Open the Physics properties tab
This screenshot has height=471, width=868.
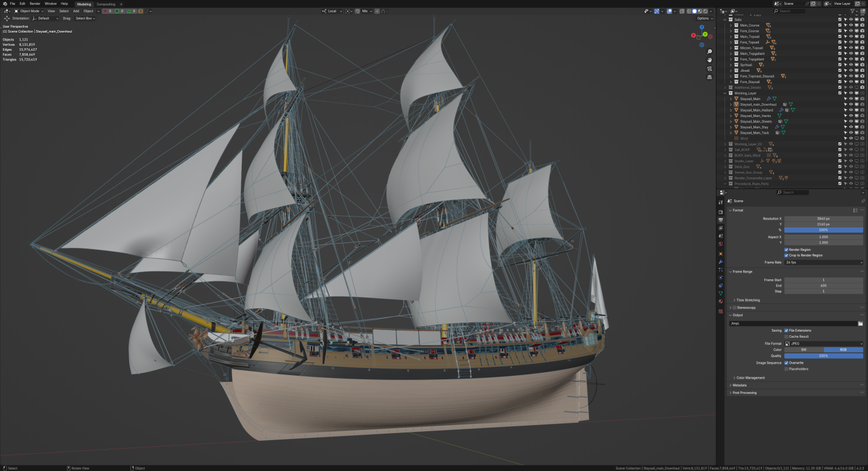click(x=720, y=277)
